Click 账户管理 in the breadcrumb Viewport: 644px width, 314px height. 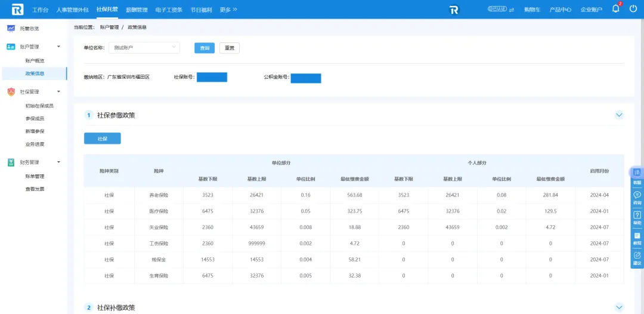[x=109, y=27]
